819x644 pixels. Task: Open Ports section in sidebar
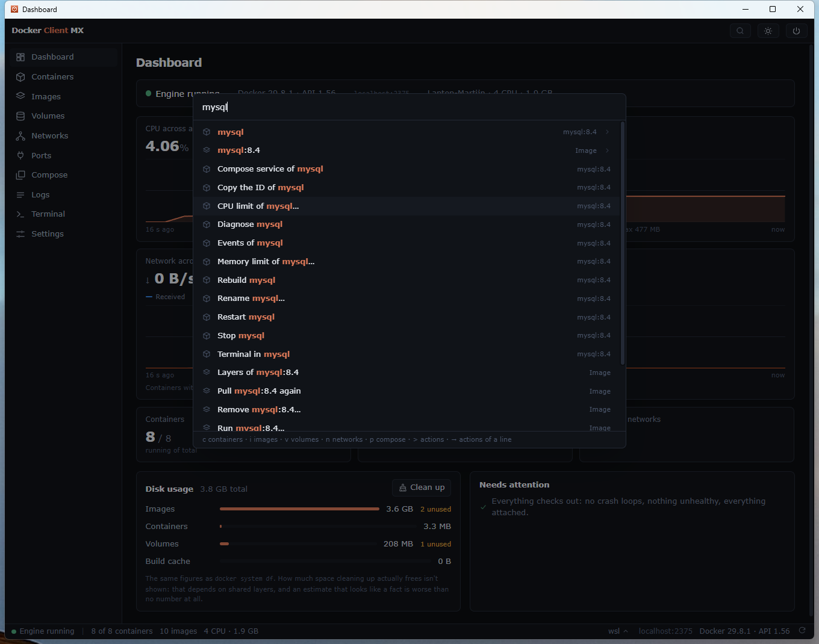click(64, 155)
